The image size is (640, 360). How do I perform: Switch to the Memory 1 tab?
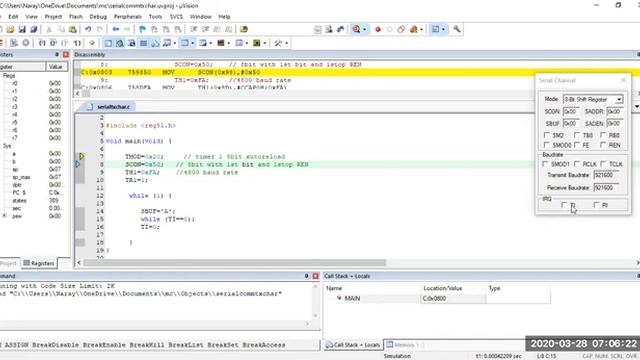point(405,345)
